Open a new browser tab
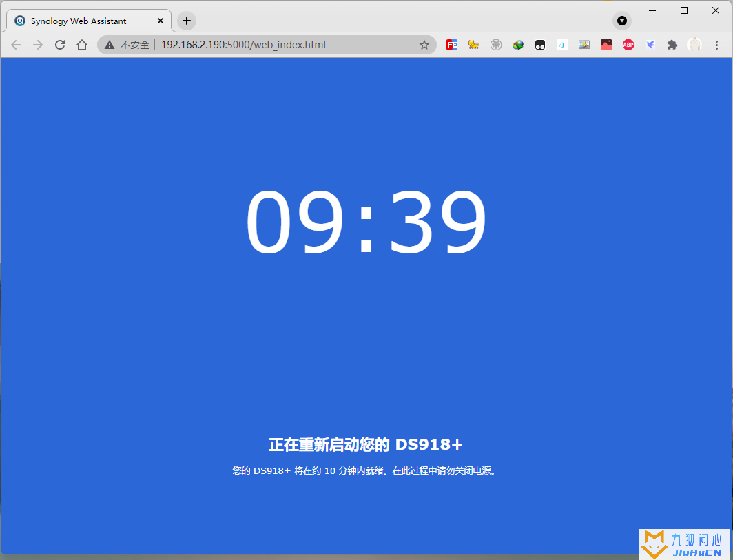This screenshot has height=560, width=733. pos(187,21)
